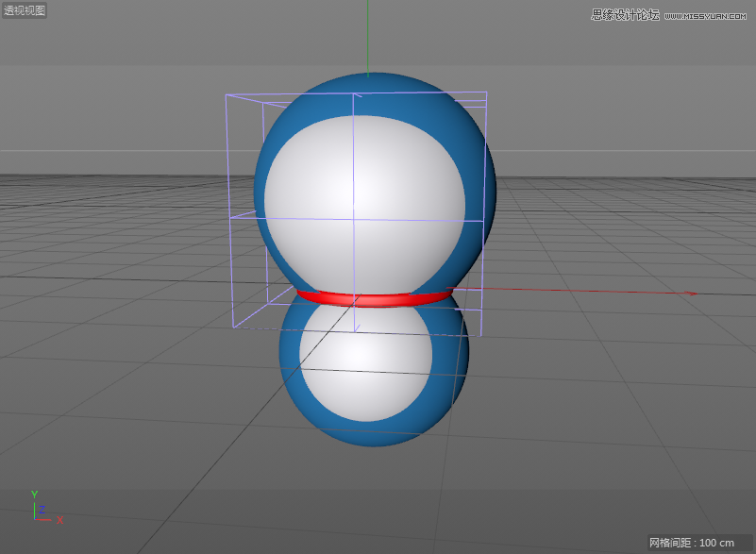Click the axis gizmo origin point
This screenshot has width=756, height=554.
35,519
